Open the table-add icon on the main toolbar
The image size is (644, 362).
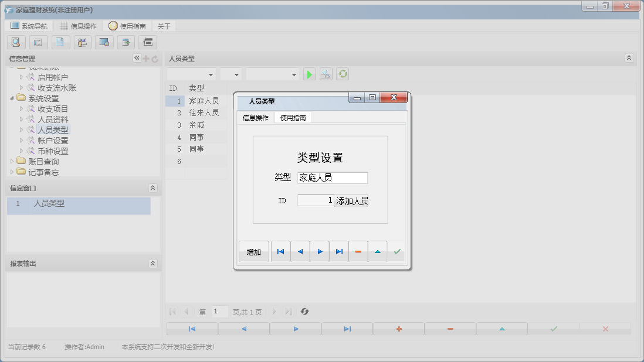(127, 42)
